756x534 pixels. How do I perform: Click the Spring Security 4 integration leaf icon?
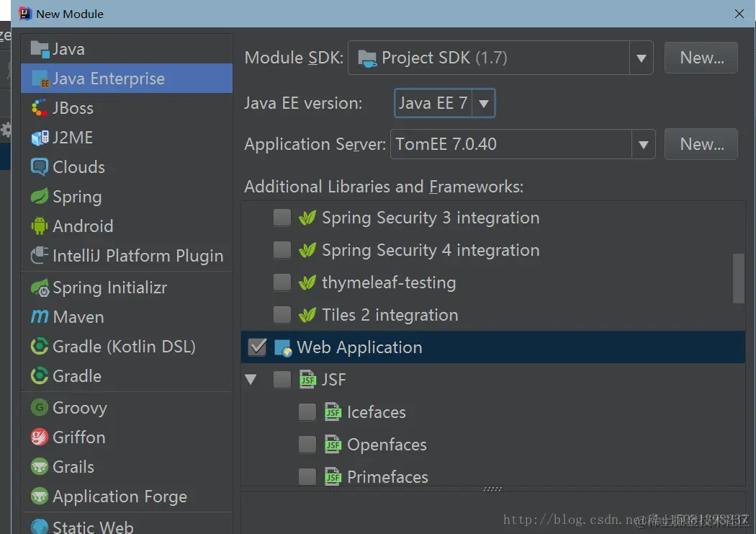(x=307, y=250)
